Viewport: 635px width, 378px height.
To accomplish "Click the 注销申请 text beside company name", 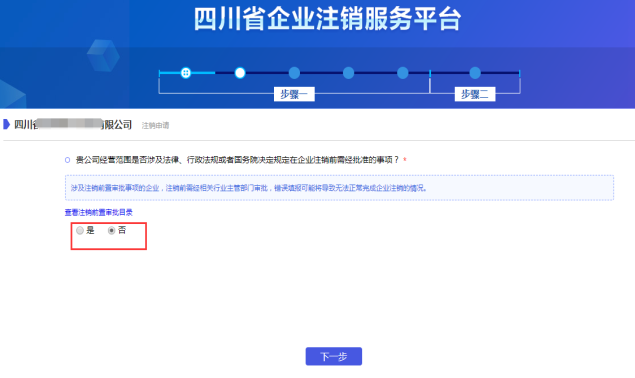I will [x=155, y=126].
